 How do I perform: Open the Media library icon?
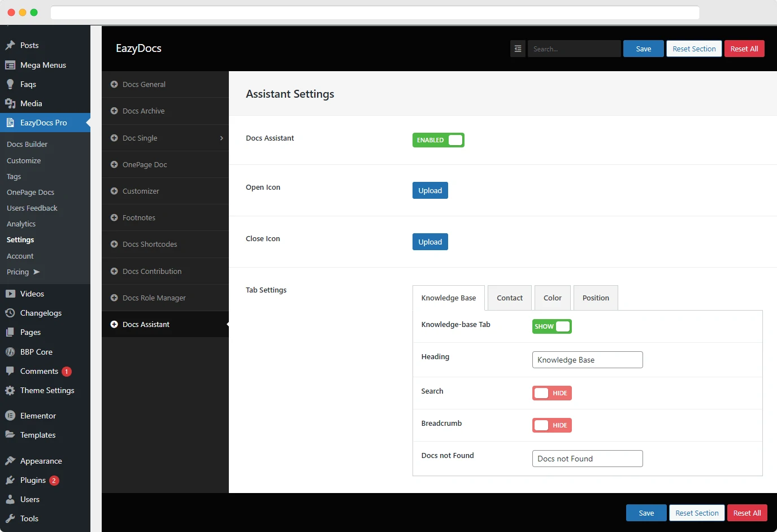(11, 103)
